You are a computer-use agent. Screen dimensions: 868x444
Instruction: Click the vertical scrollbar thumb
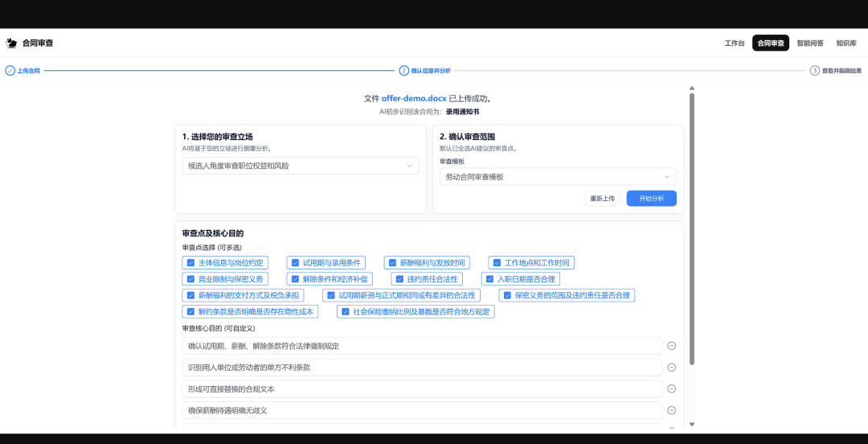(691, 229)
